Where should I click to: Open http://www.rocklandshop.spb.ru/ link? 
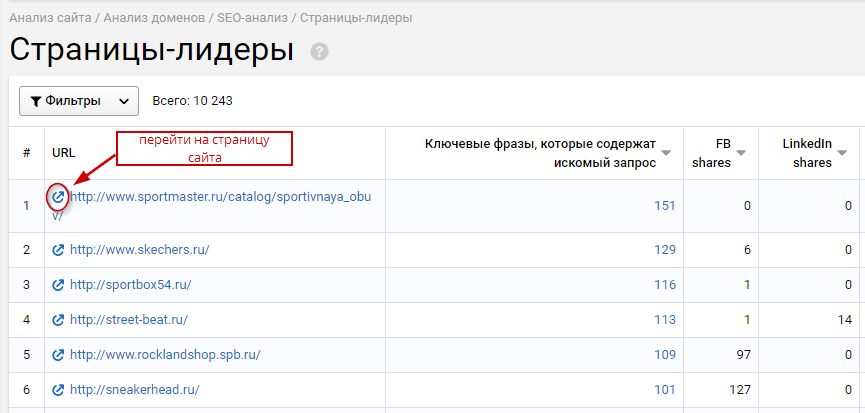(x=165, y=355)
